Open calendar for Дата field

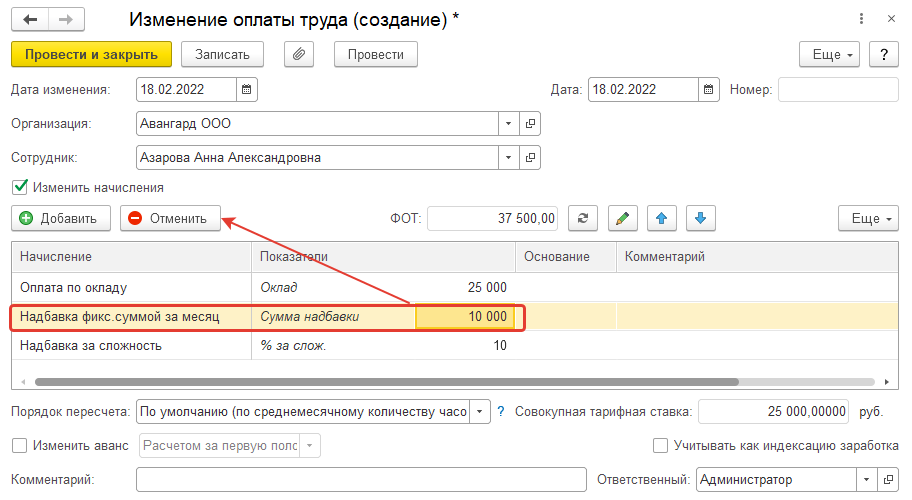click(708, 90)
